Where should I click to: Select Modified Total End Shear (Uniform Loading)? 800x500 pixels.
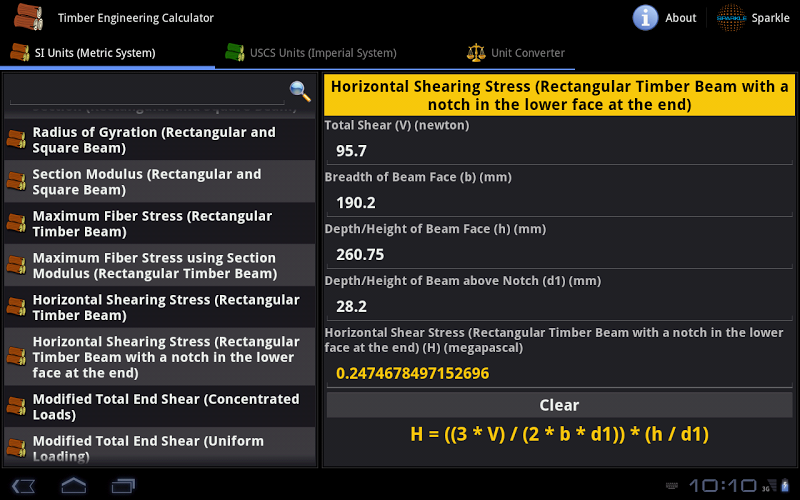(160, 447)
